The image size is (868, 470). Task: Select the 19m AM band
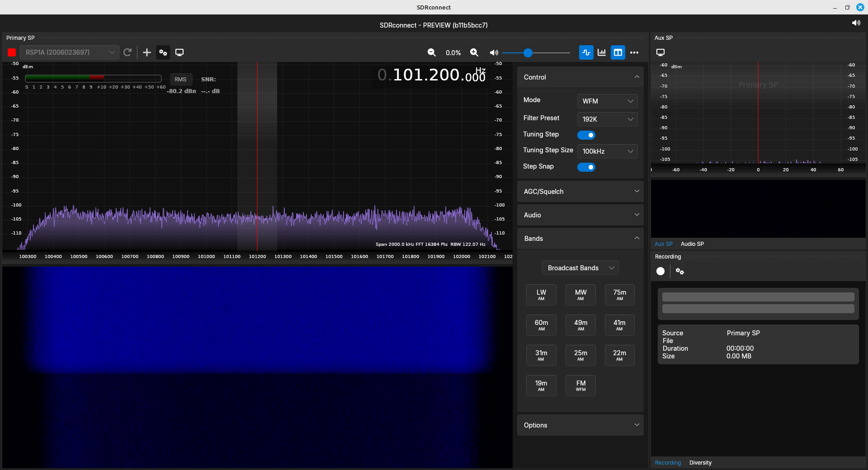(x=541, y=385)
